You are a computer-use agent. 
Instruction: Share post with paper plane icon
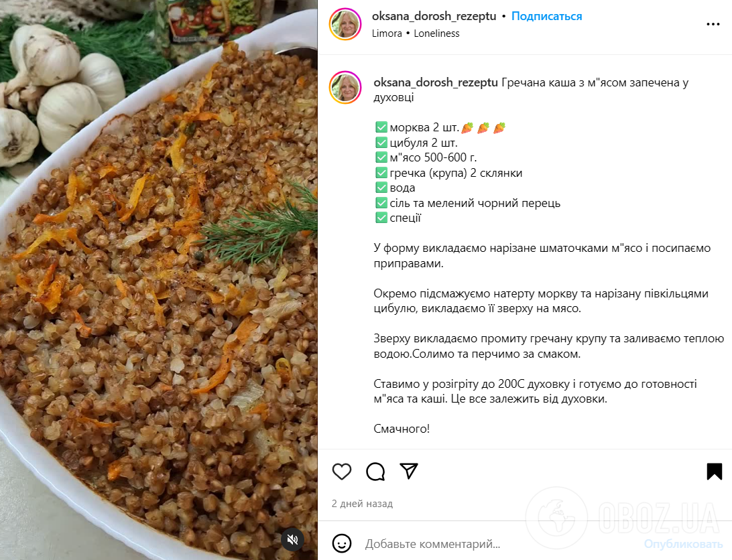pos(409,471)
